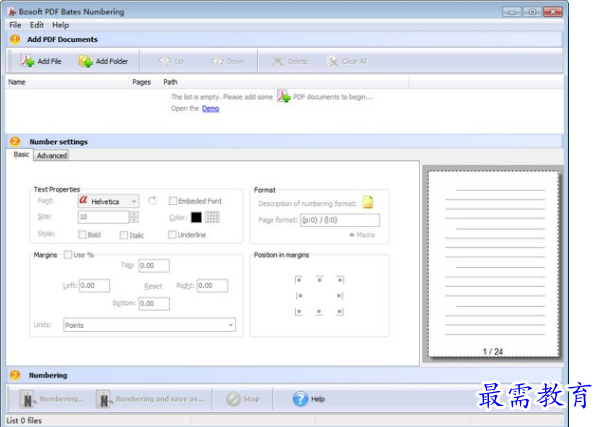Toggle the Underline style checkbox

tap(172, 235)
